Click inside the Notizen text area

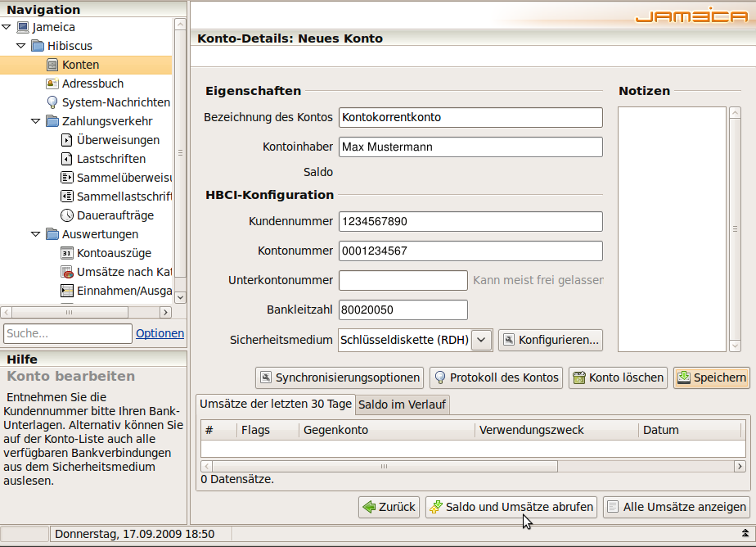[672, 229]
